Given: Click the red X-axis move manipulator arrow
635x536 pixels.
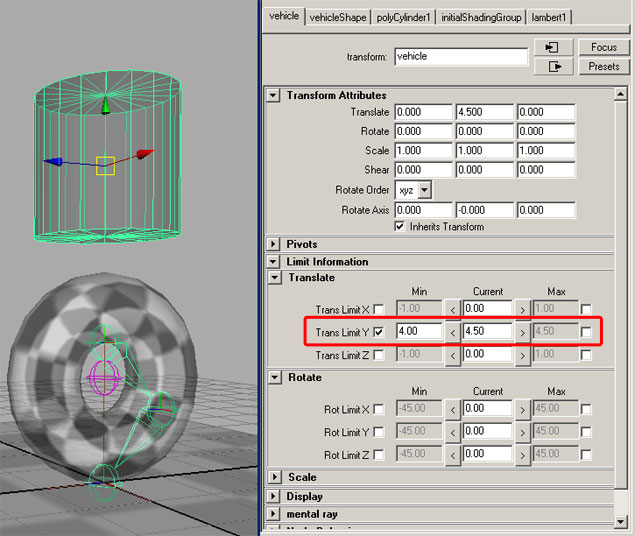Looking at the screenshot, I should 145,155.
